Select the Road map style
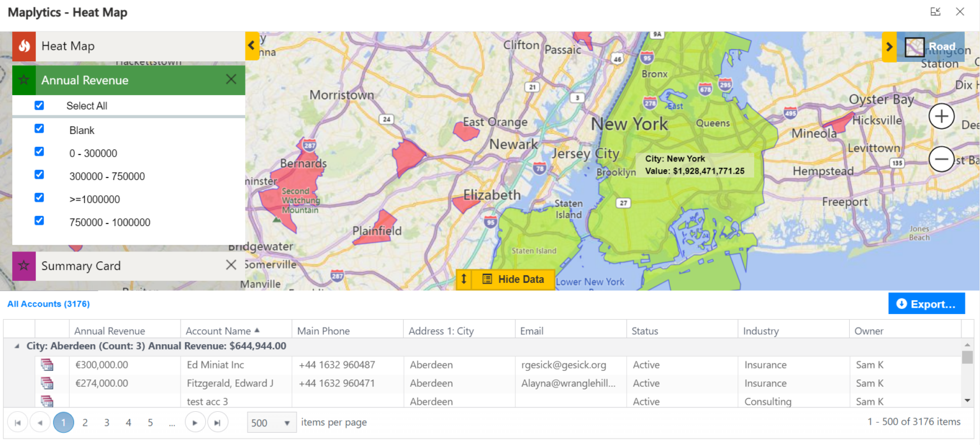This screenshot has width=980, height=445. [930, 47]
